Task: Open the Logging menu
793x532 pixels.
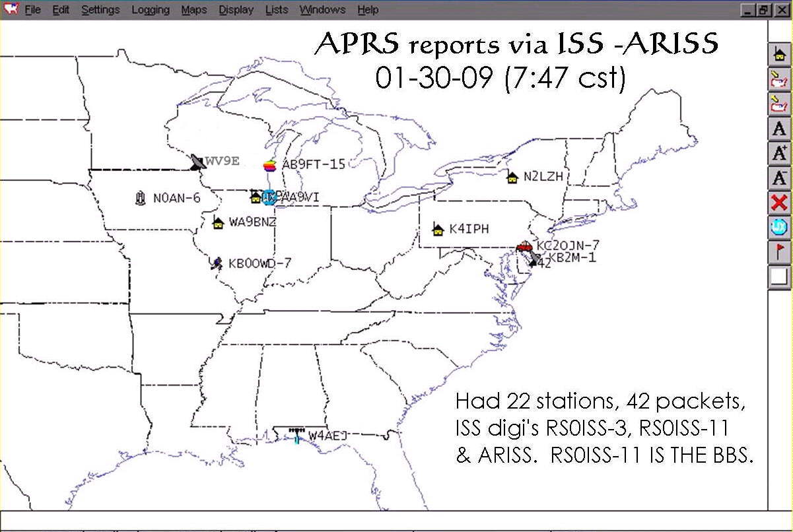Action: click(x=150, y=10)
